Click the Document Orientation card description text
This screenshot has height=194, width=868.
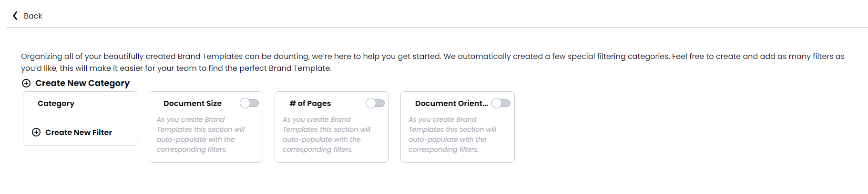tap(452, 135)
